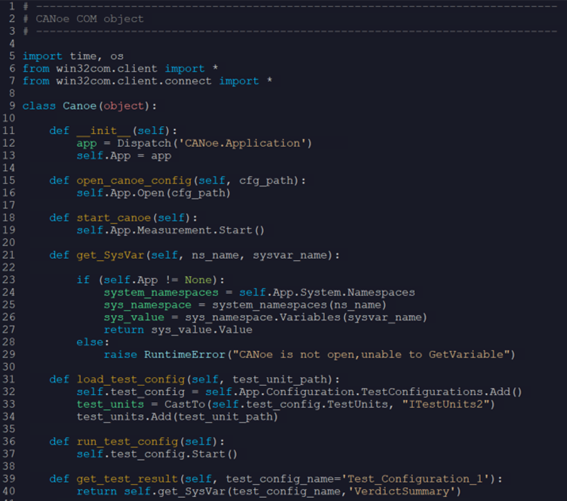Click the 'sys_value' variable on line 26

pos(134,318)
